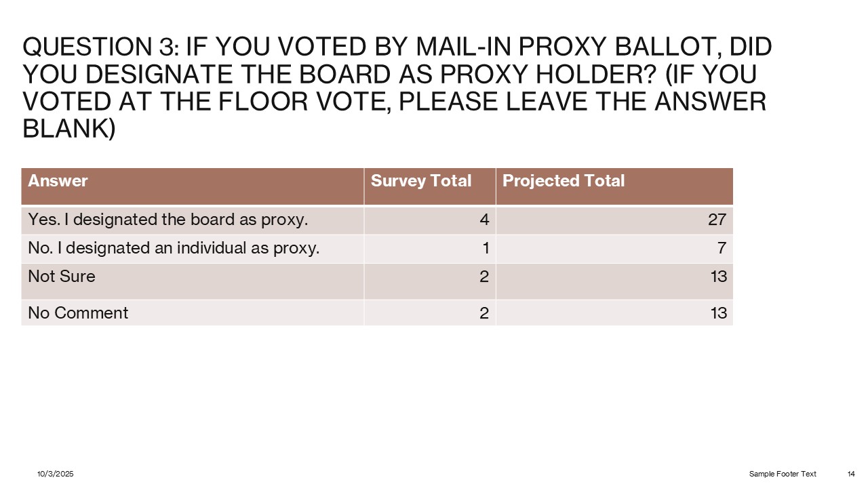Screen dimensions: 868x488
Task: Click the footer date 10/3/2025
Action: point(55,474)
